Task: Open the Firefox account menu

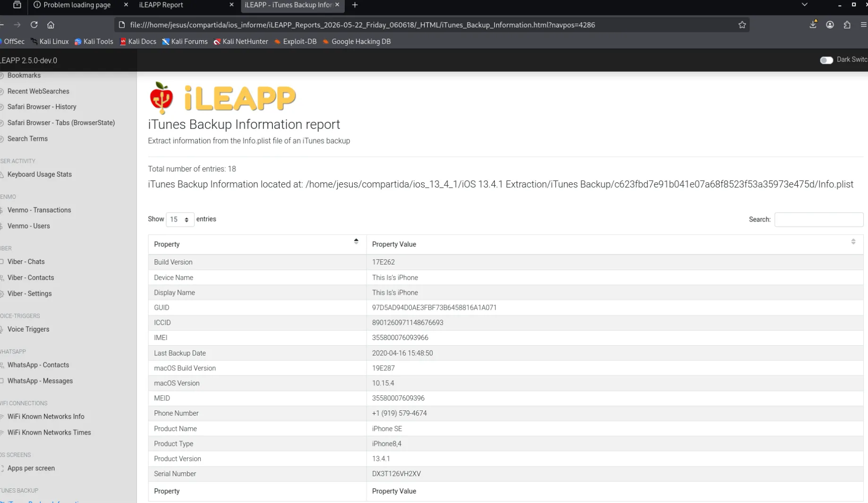Action: (830, 25)
